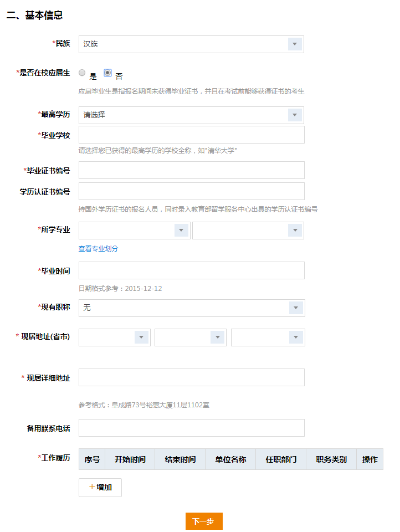Open the first 所学专业 dropdown
Viewport: 400px width, 532px height.
click(x=134, y=231)
